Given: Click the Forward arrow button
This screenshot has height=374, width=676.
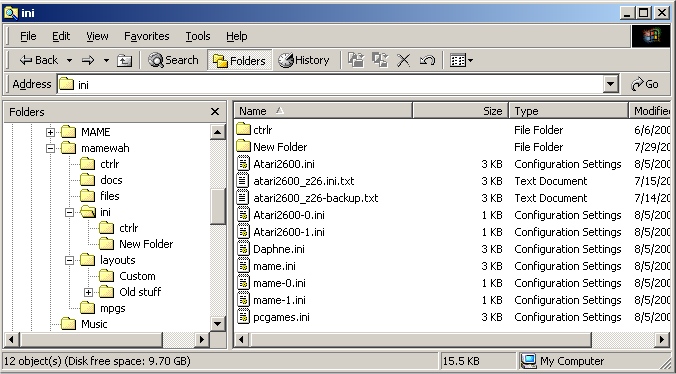Looking at the screenshot, I should 88,60.
